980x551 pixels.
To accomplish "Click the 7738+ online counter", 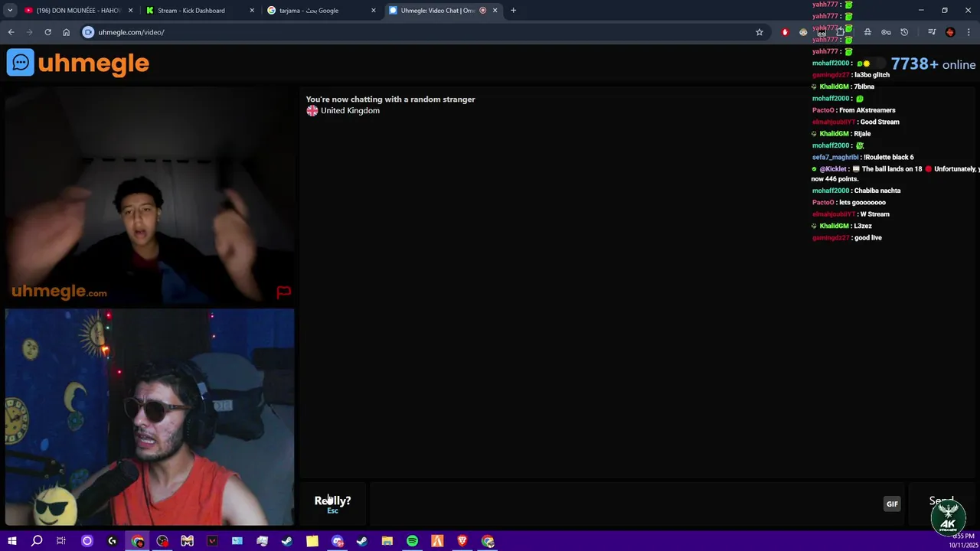I will (933, 64).
